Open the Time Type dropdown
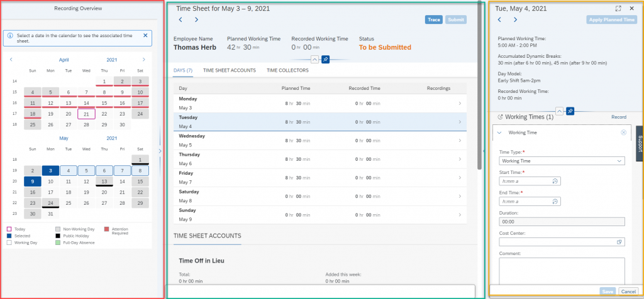Viewport: 644px width, 299px height. (562, 161)
